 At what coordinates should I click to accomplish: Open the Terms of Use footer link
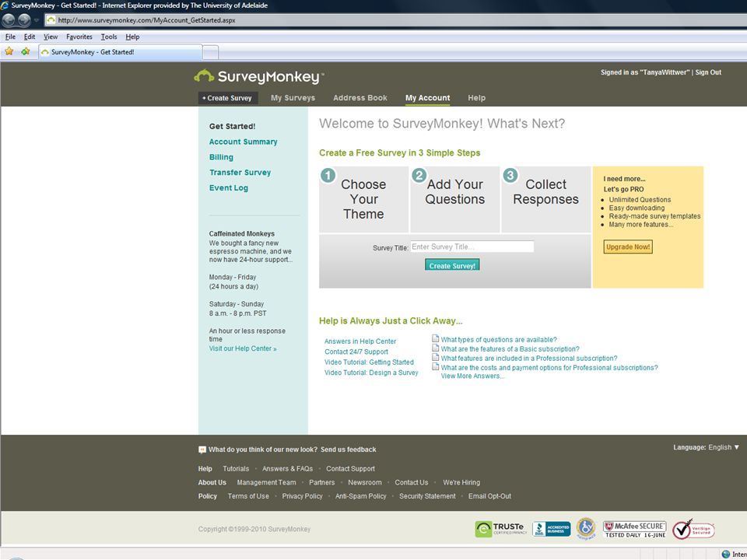(x=248, y=496)
